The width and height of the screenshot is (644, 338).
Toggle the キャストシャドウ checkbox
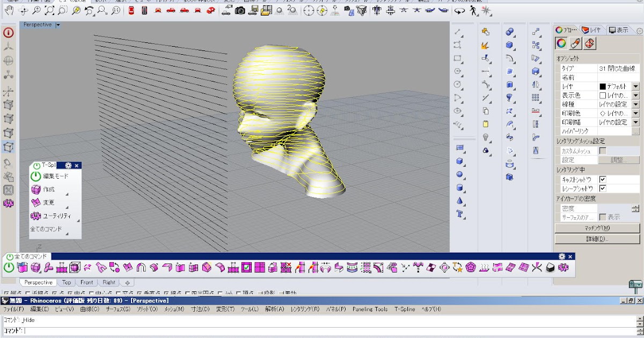click(x=603, y=180)
